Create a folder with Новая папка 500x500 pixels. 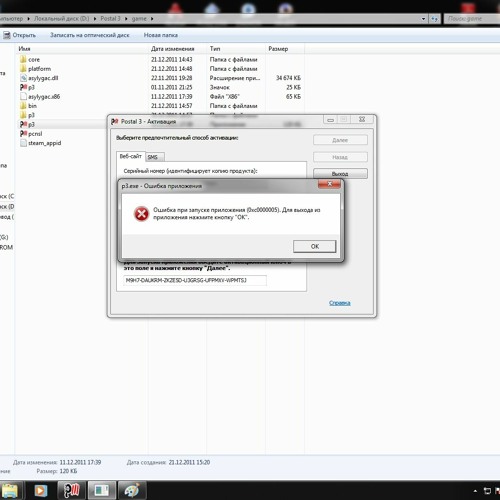pos(161,35)
